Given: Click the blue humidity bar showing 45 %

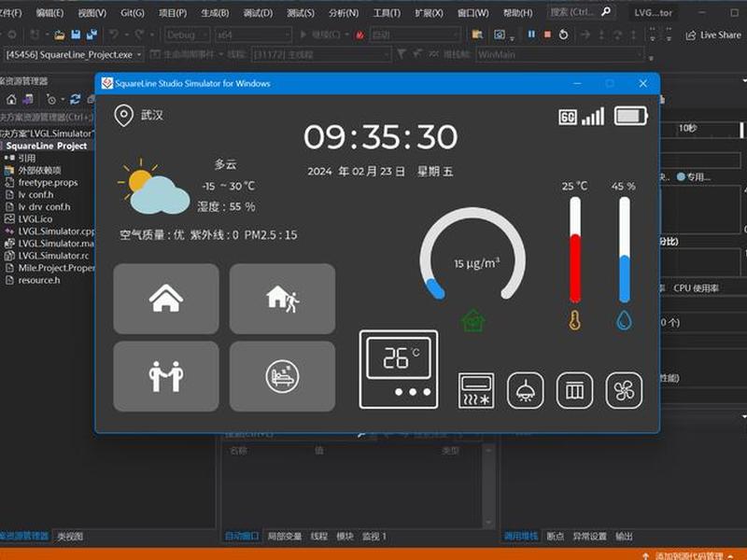Looking at the screenshot, I should [x=624, y=250].
